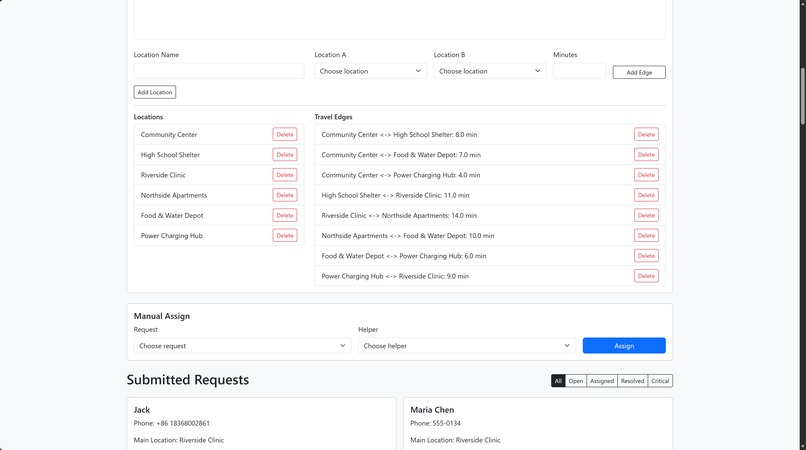Delete the Food & Water Depot location
Screen dimensions: 806x450
(285, 215)
